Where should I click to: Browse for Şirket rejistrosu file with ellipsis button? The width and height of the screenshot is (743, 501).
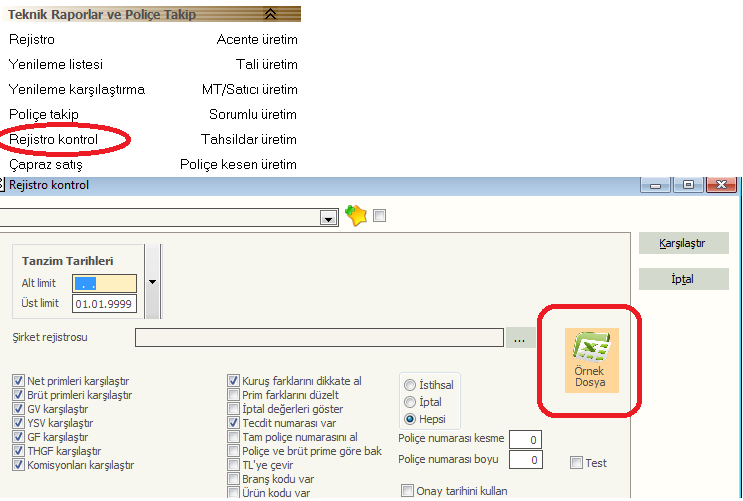pos(519,338)
